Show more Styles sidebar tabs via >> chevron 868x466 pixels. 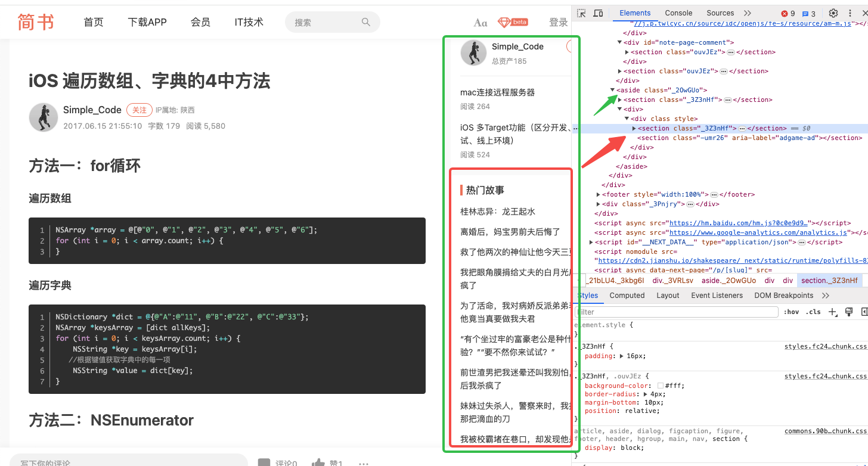825,296
